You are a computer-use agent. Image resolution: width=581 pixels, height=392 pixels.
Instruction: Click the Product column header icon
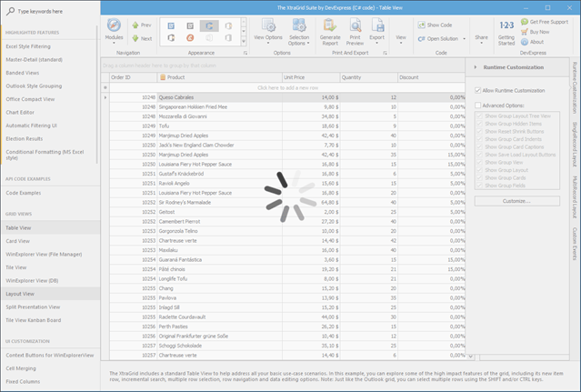click(x=163, y=77)
